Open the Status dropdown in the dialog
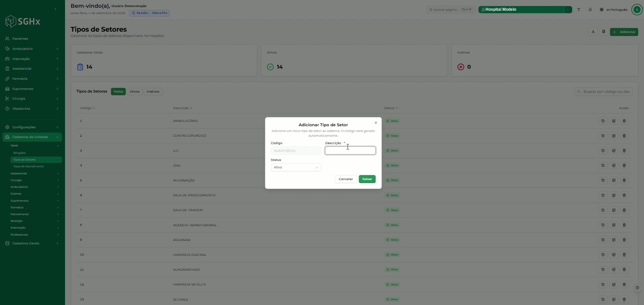 pyautogui.click(x=296, y=167)
